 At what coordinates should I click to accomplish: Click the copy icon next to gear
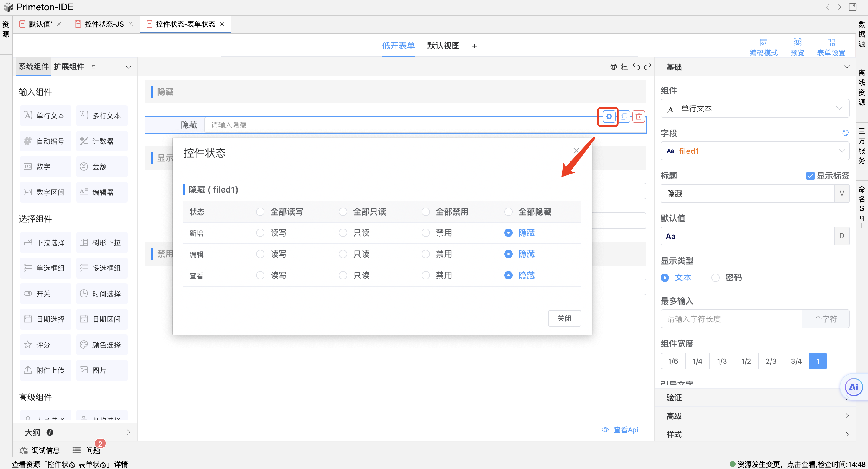[x=624, y=117]
